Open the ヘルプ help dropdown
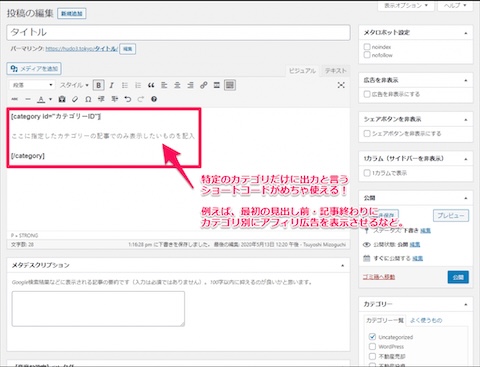This screenshot has width=480, height=367. pos(455,6)
